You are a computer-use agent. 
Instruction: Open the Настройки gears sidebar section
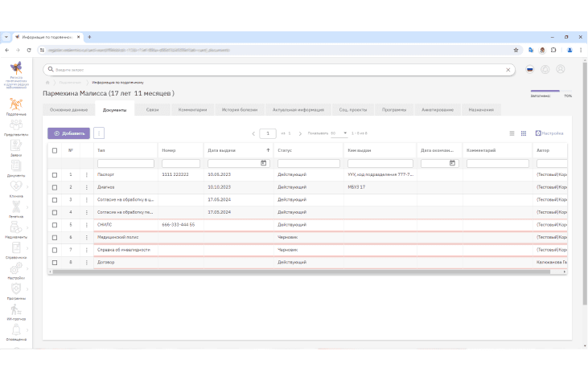click(16, 271)
